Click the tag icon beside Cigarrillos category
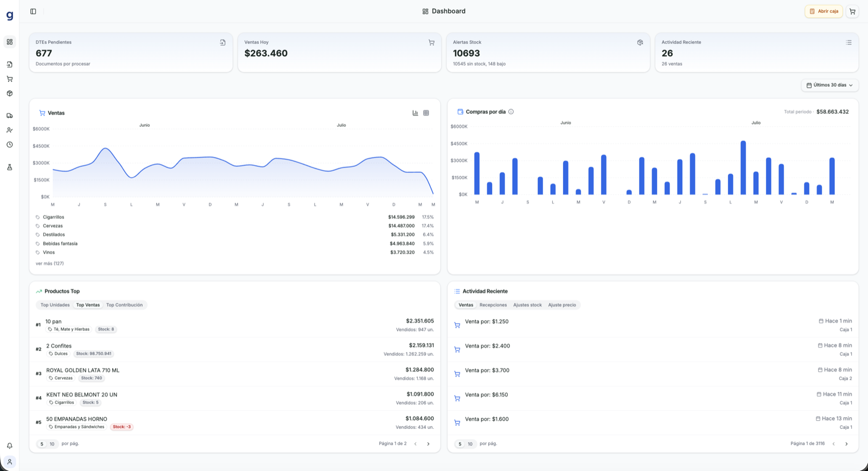 pos(38,217)
